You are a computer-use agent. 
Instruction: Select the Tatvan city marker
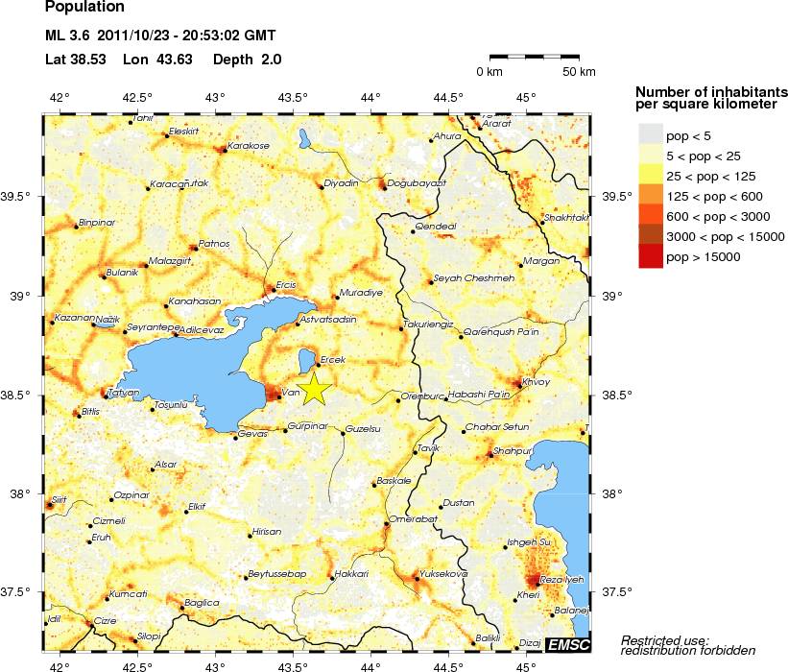coord(106,396)
